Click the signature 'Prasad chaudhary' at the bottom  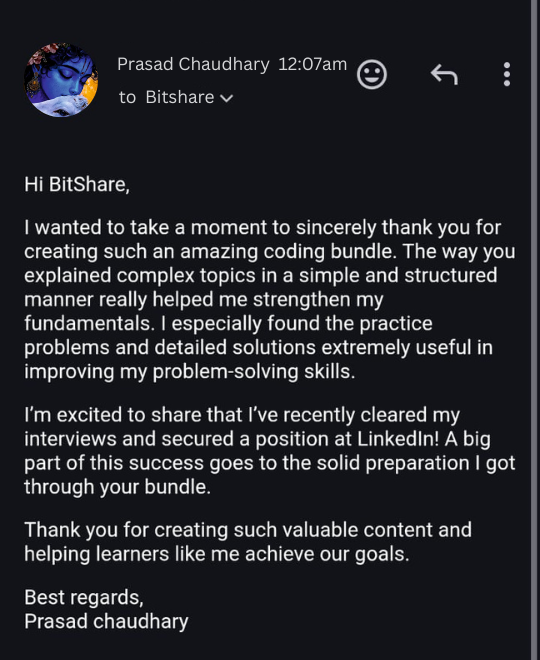pos(106,621)
